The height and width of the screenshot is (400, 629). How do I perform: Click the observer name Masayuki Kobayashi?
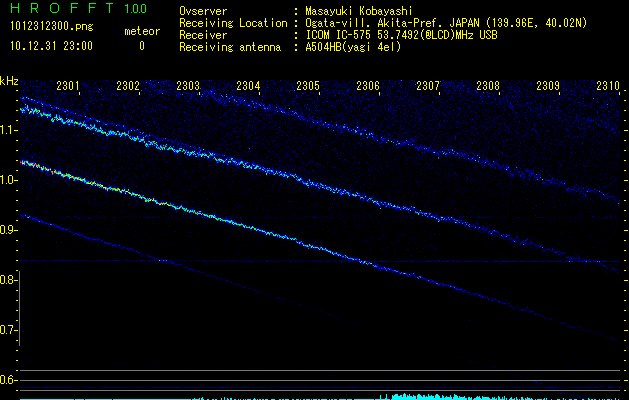tap(359, 11)
